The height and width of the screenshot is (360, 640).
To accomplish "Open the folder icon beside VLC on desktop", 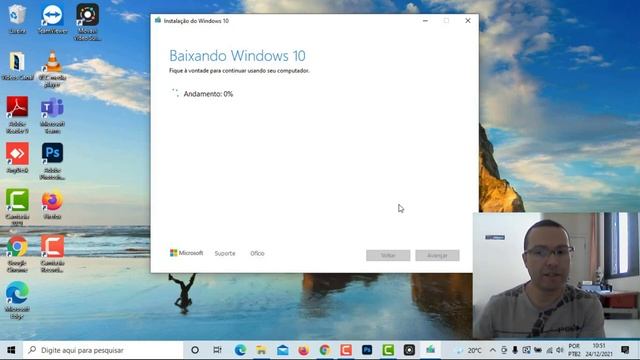I will [17, 65].
